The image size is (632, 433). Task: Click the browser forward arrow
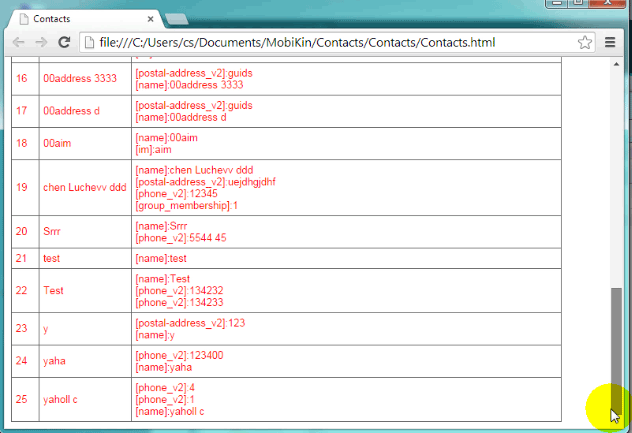pos(41,42)
